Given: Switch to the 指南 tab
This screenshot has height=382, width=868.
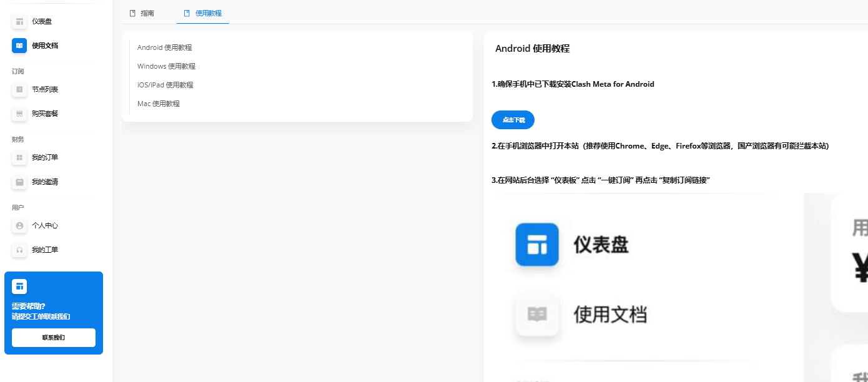Looking at the screenshot, I should click(x=142, y=13).
